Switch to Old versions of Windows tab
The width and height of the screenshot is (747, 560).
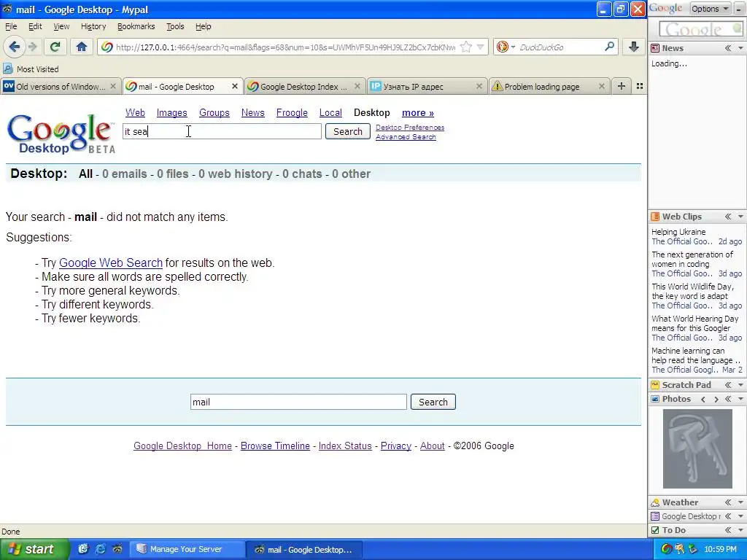60,87
